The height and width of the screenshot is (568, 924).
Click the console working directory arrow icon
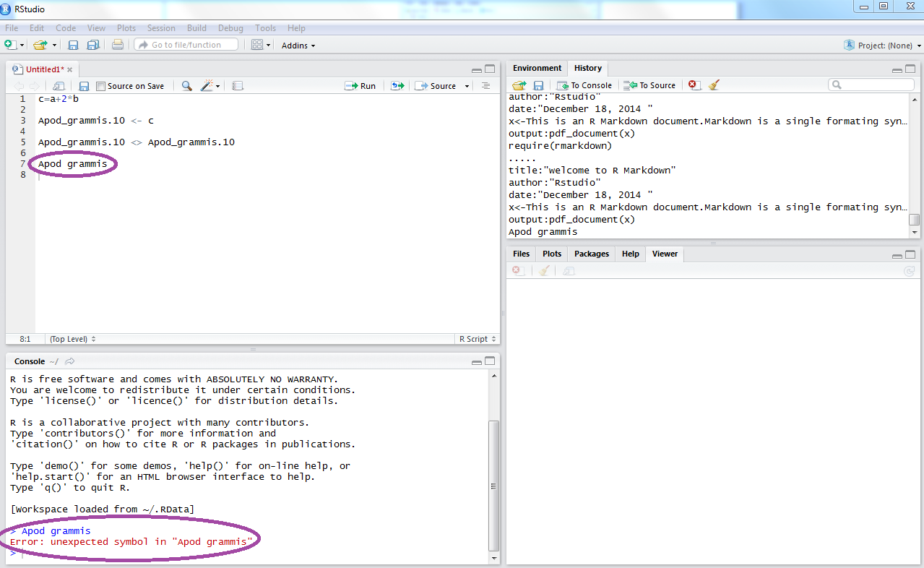pyautogui.click(x=69, y=361)
